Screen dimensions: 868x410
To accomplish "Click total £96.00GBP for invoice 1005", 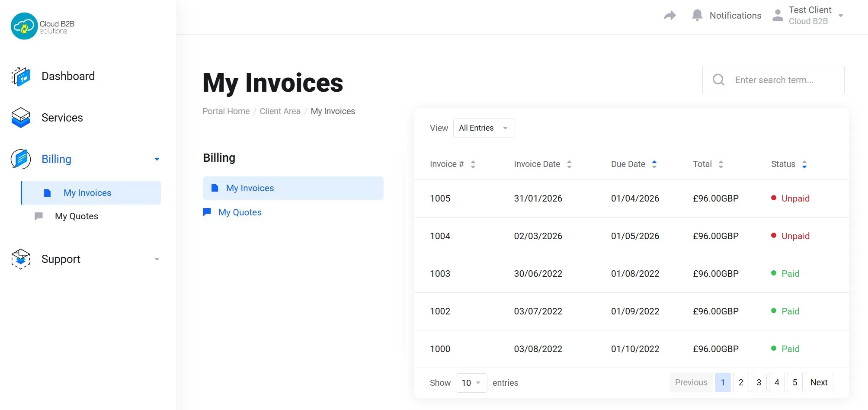I will coord(716,199).
